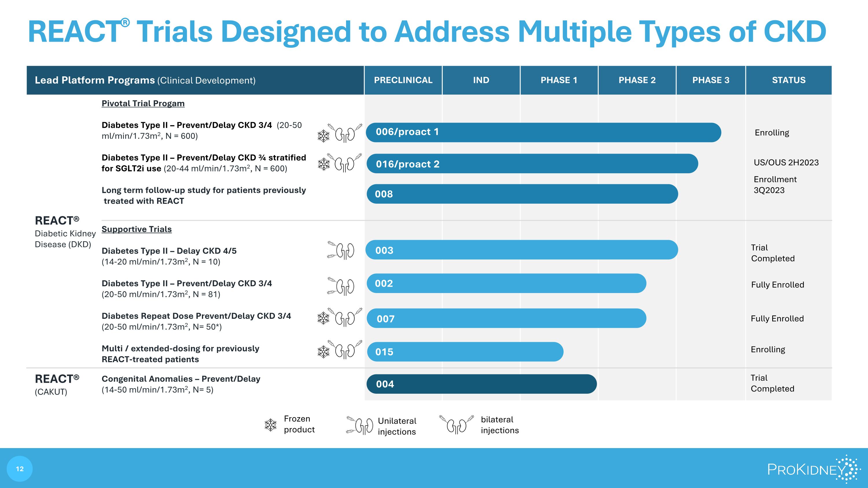Click the PHASE 3 column header
Image resolution: width=868 pixels, height=488 pixels.
(711, 80)
